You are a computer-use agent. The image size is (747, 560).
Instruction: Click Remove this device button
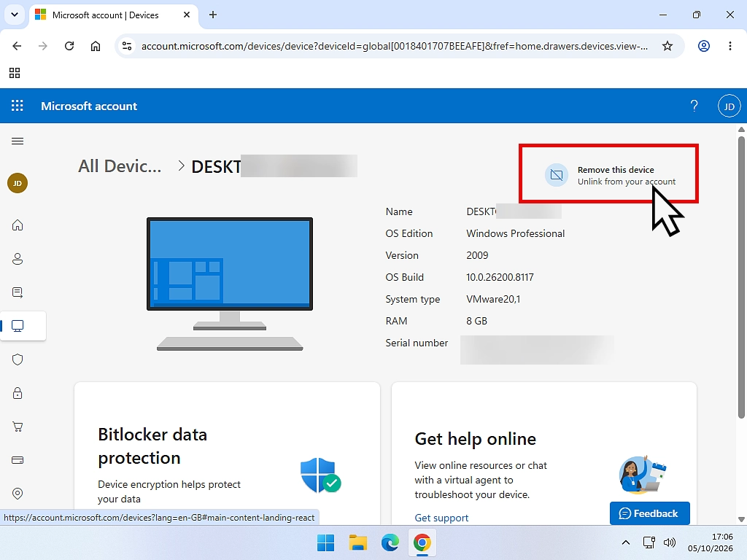point(610,175)
